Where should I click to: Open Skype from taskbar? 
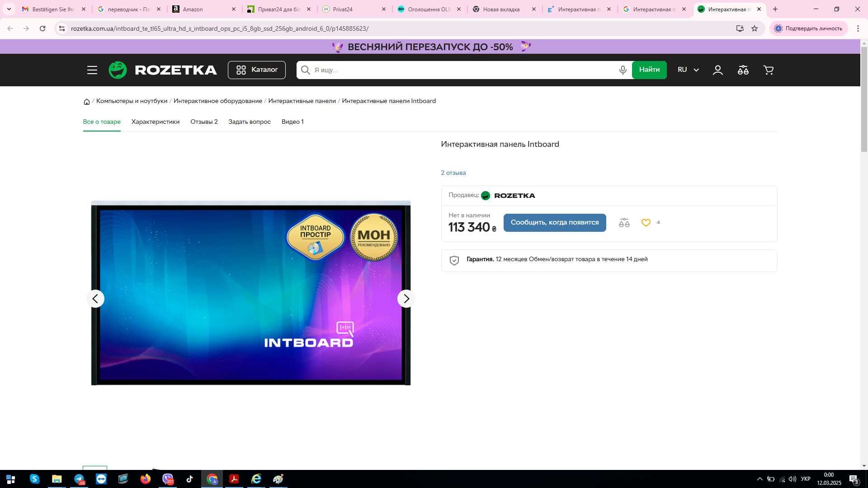(x=34, y=479)
